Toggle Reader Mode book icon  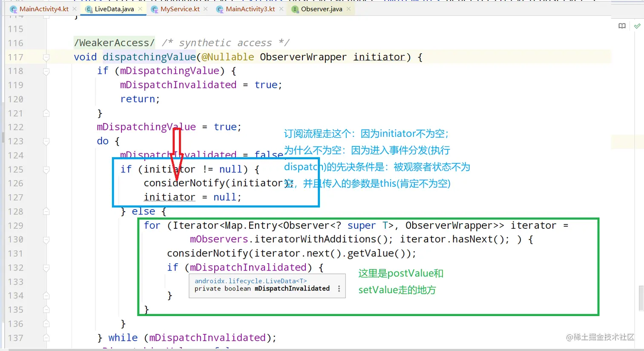point(622,26)
